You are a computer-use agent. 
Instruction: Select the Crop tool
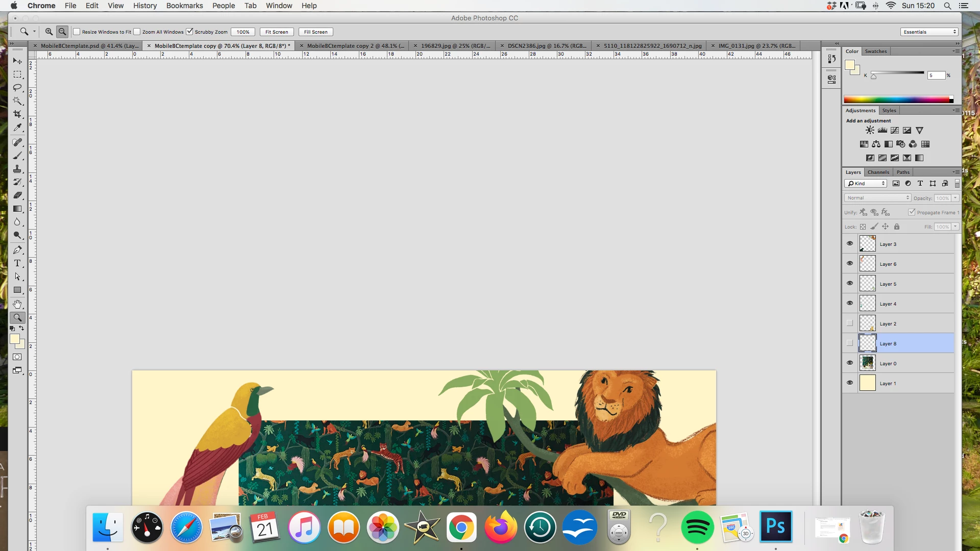point(17,114)
